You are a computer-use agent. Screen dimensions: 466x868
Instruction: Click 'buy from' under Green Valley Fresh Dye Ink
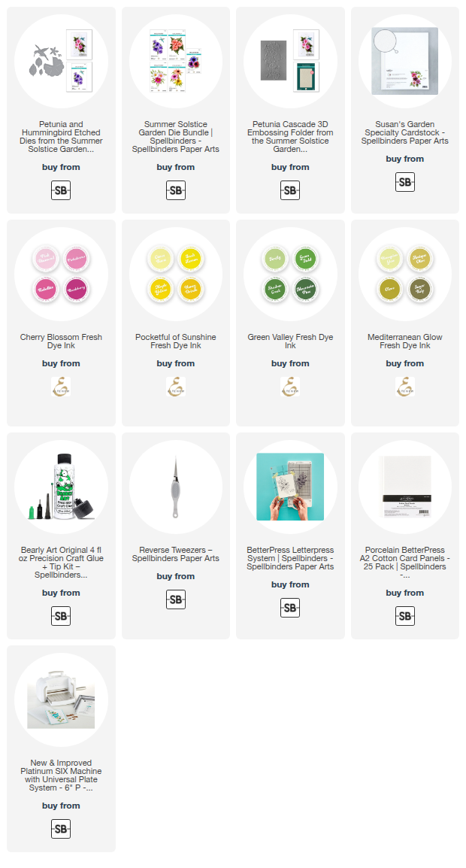(x=290, y=364)
